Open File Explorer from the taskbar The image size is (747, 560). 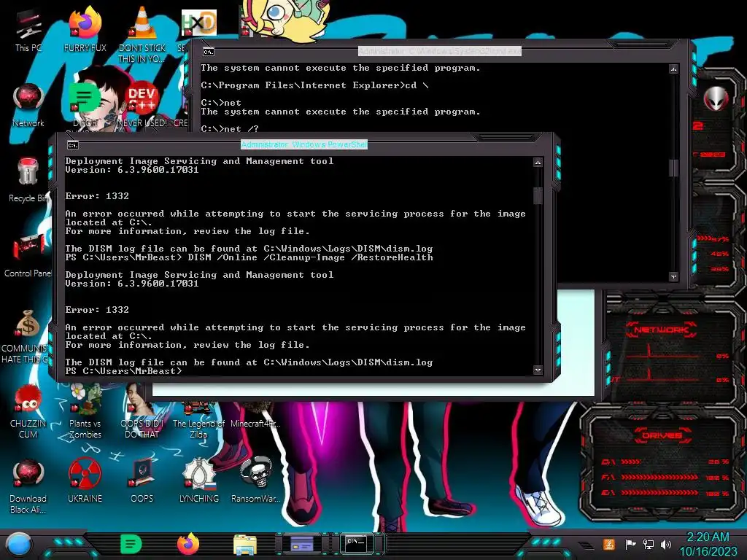tap(245, 545)
